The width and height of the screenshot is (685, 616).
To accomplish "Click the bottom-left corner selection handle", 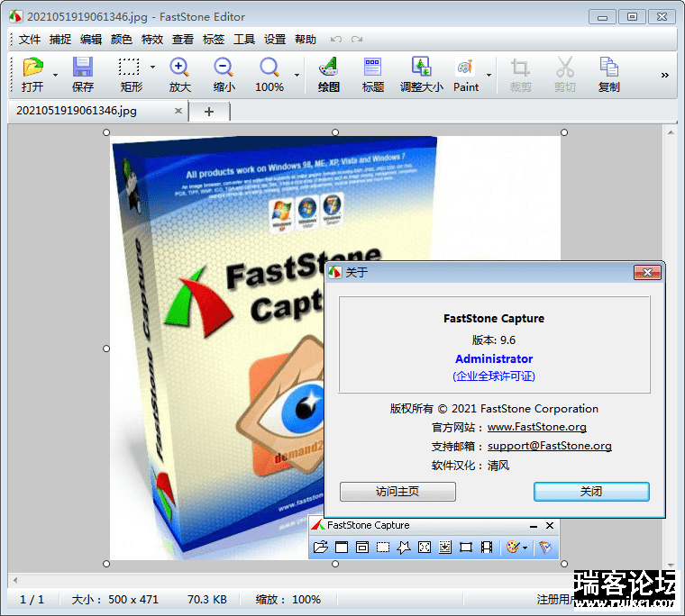I will [x=106, y=564].
